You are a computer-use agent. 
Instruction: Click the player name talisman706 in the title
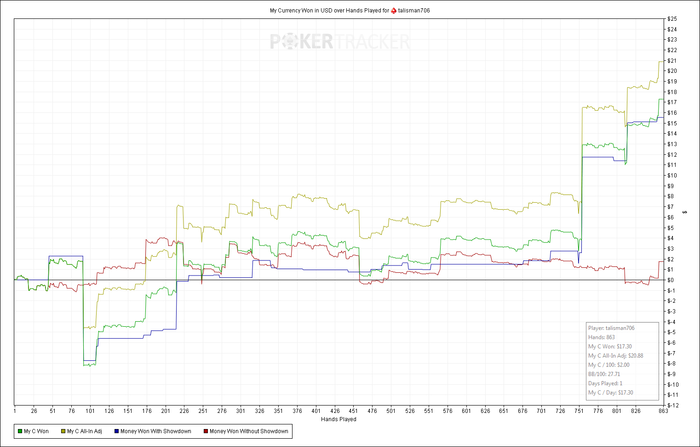tap(414, 10)
